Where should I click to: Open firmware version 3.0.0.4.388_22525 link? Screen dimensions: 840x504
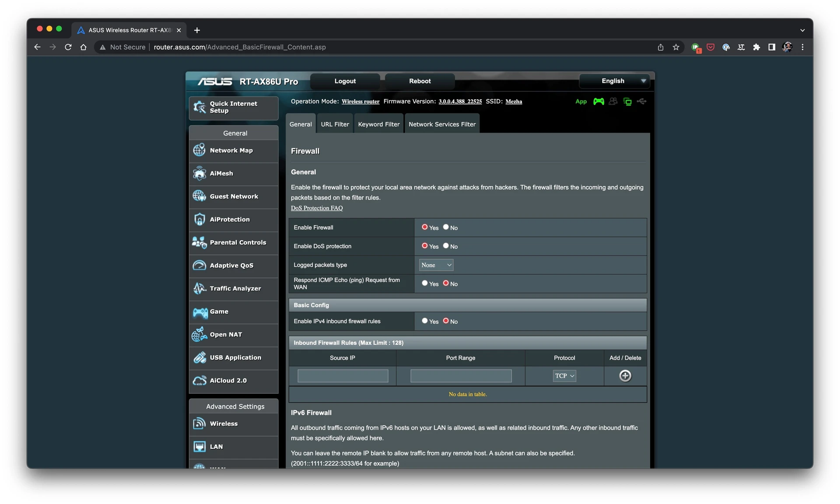460,101
